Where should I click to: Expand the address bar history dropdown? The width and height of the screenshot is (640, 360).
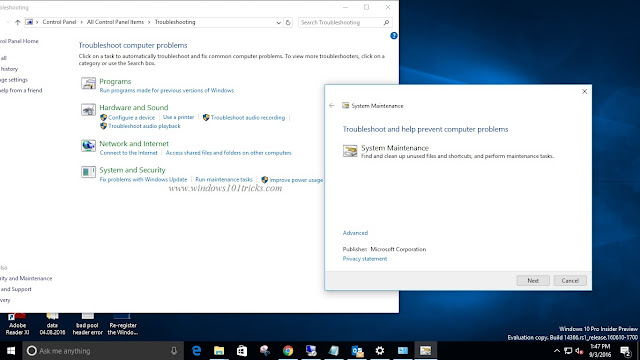pyautogui.click(x=278, y=22)
